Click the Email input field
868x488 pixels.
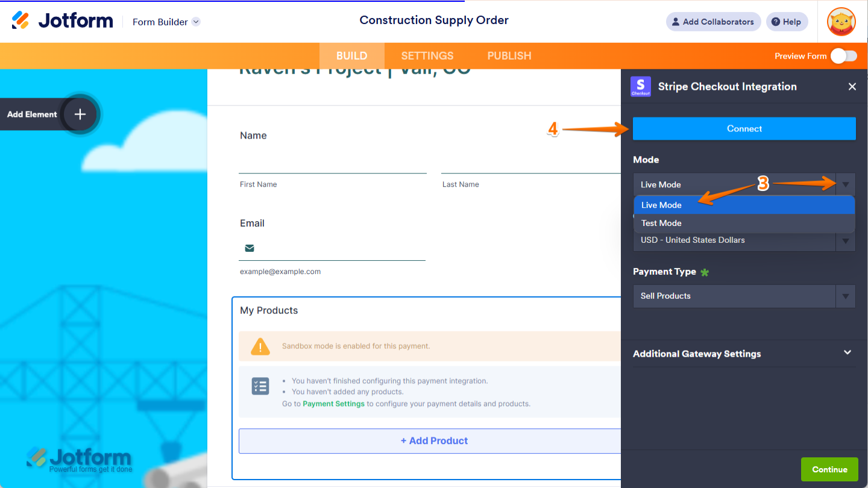tap(332, 248)
